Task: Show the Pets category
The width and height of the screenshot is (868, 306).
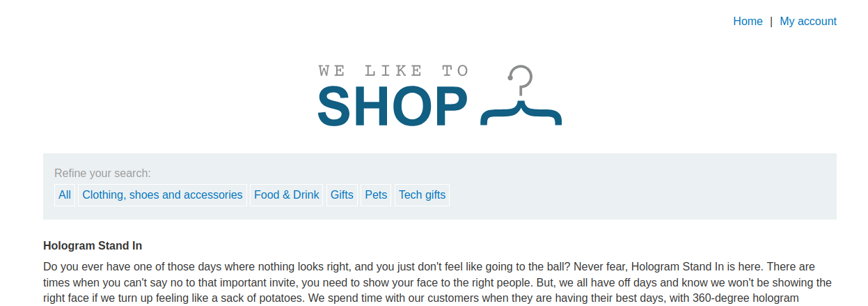Action: point(376,195)
